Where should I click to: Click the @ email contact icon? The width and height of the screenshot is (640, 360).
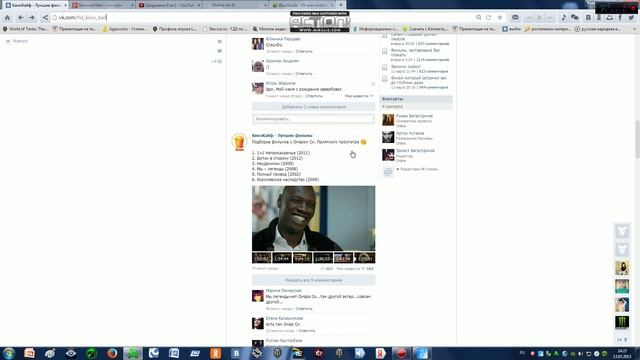pyautogui.click(x=388, y=172)
